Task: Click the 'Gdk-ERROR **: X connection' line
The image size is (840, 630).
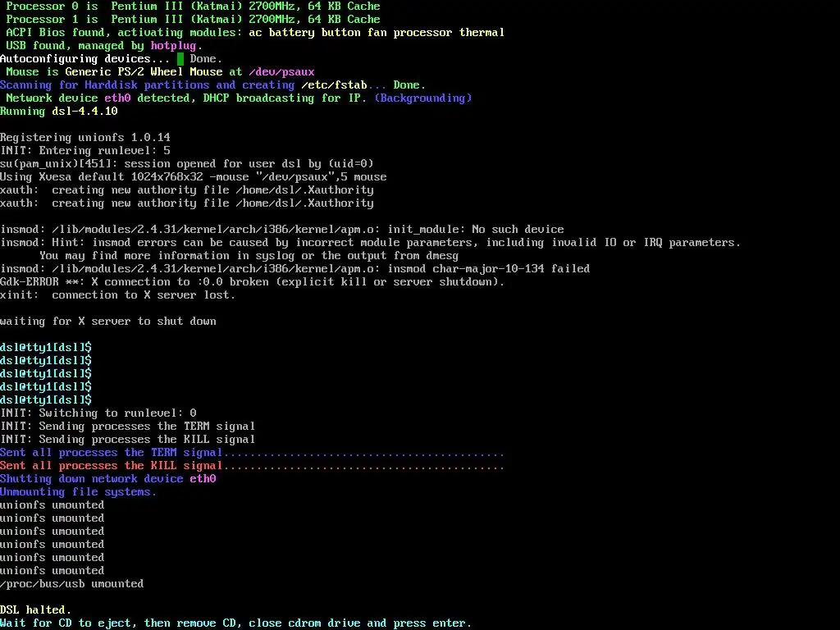Action: pos(253,282)
